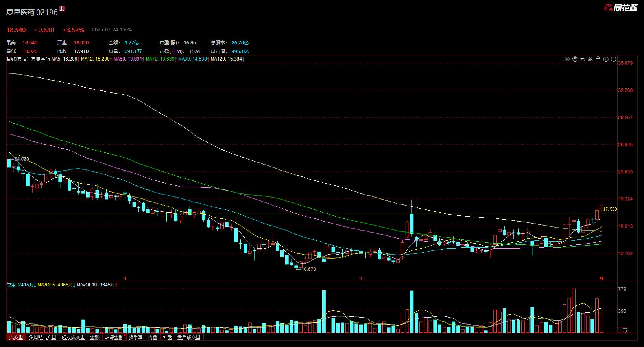Click the 10.670 low price marker
The height and width of the screenshot is (347, 644).
(x=309, y=269)
